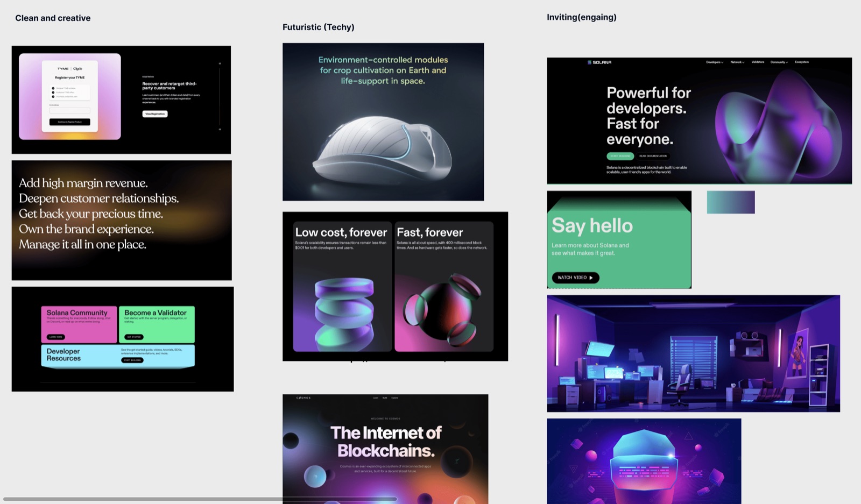Image resolution: width=861 pixels, height=504 pixels.
Task: Select the neon gaming room illustration
Action: (693, 353)
